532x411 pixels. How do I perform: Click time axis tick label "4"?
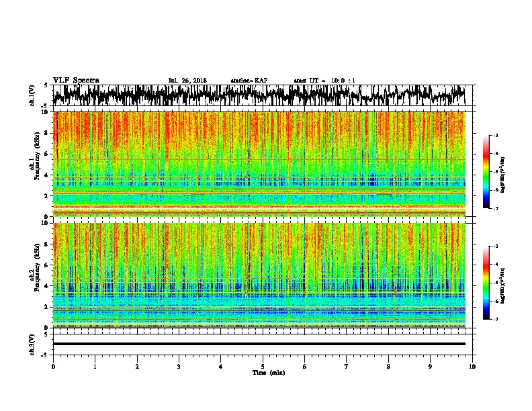220,367
